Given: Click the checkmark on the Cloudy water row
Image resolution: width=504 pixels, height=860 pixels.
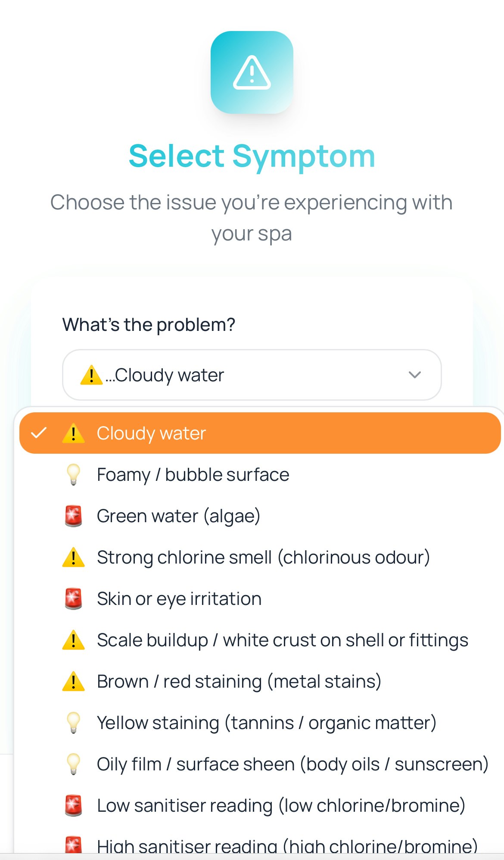Looking at the screenshot, I should click(x=39, y=433).
